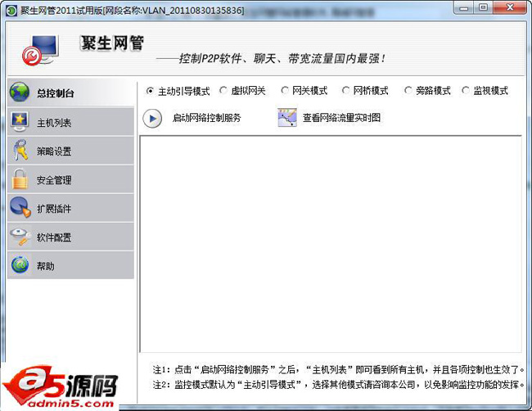This screenshot has width=532, height=411.
Task: Open the 帮助 section
Action: point(71,265)
